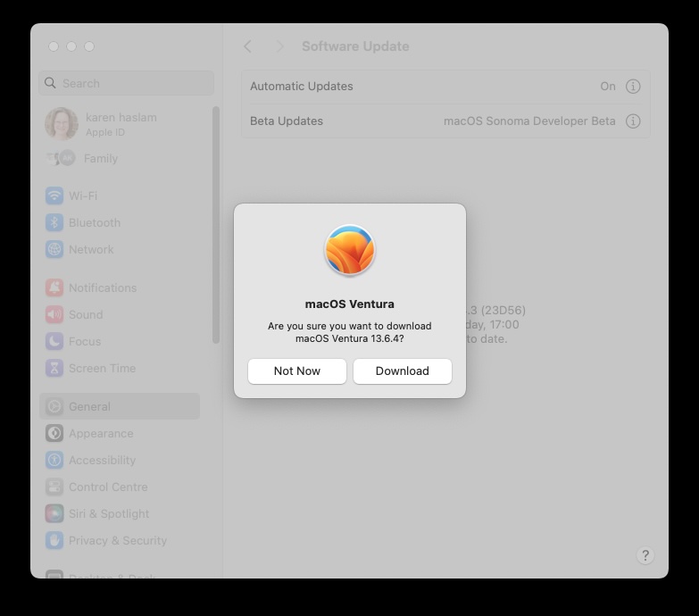Click the Siri & Spotlight icon
This screenshot has height=616, width=699.
54,513
